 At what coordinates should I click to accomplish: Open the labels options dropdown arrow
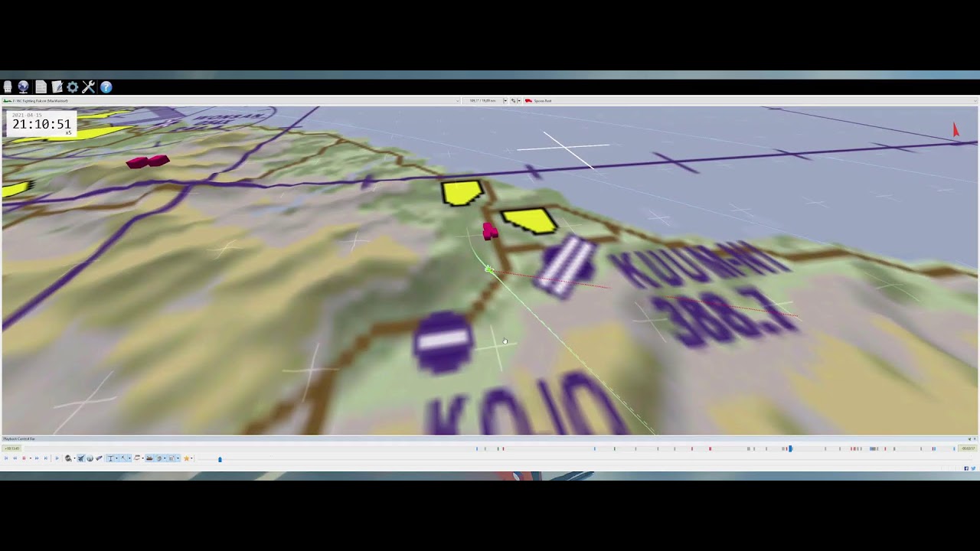click(116, 458)
